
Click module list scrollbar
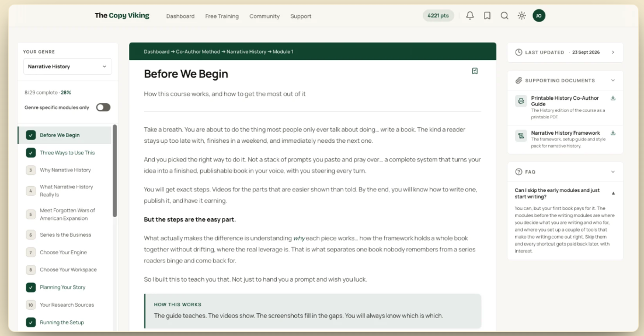click(x=114, y=171)
